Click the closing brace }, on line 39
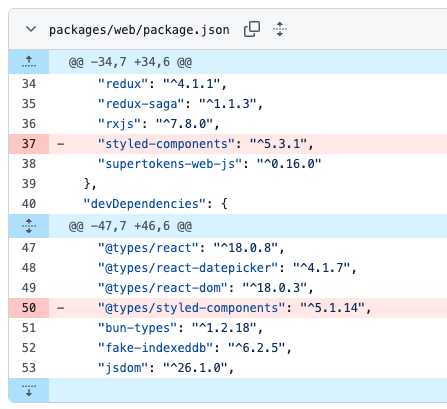Image resolution: width=447 pixels, height=409 pixels. point(90,184)
